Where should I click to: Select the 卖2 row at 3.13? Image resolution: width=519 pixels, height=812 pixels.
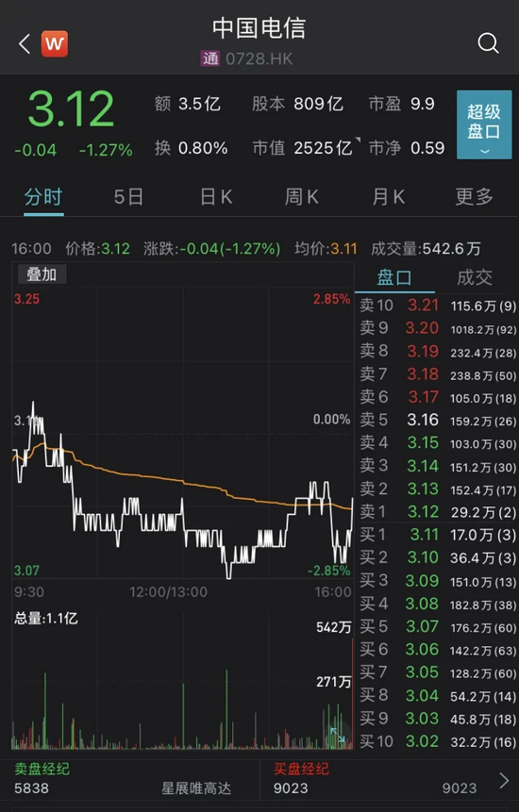coord(438,489)
